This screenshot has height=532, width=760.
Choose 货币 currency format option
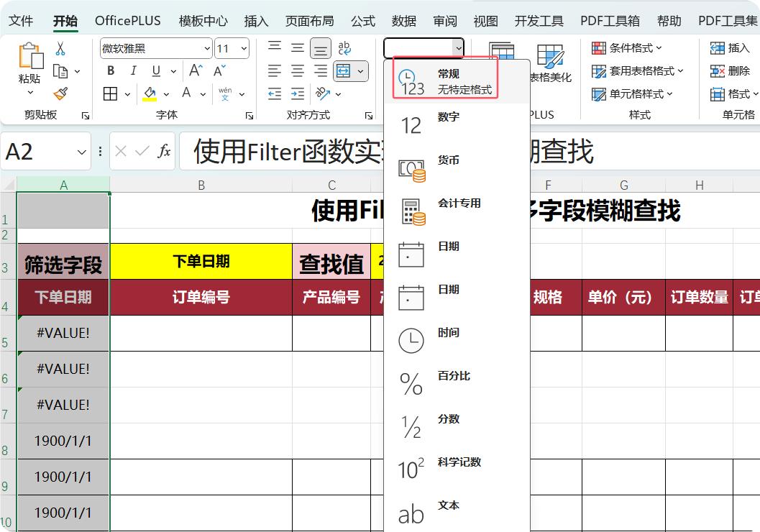456,168
